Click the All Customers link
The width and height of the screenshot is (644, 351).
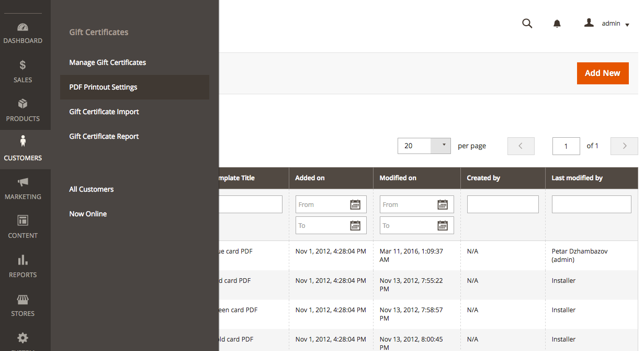(92, 189)
